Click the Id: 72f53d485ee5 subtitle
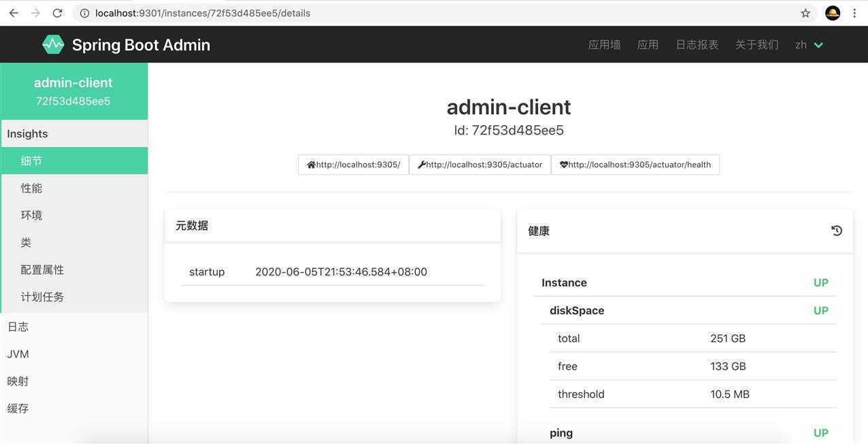868x444 pixels. pyautogui.click(x=509, y=130)
